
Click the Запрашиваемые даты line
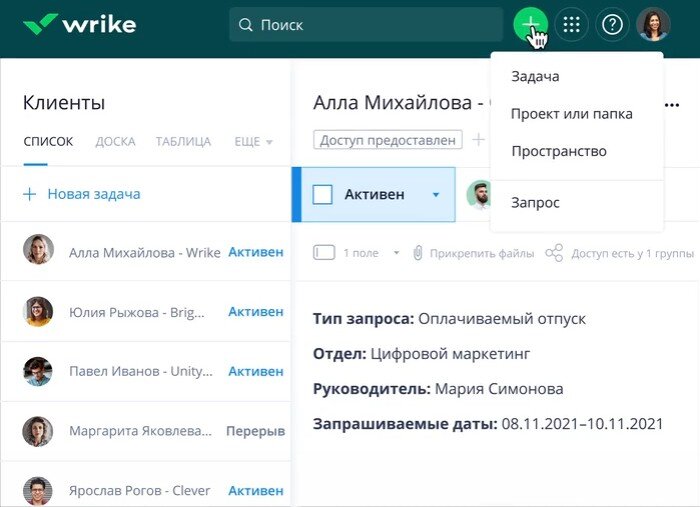click(x=488, y=424)
